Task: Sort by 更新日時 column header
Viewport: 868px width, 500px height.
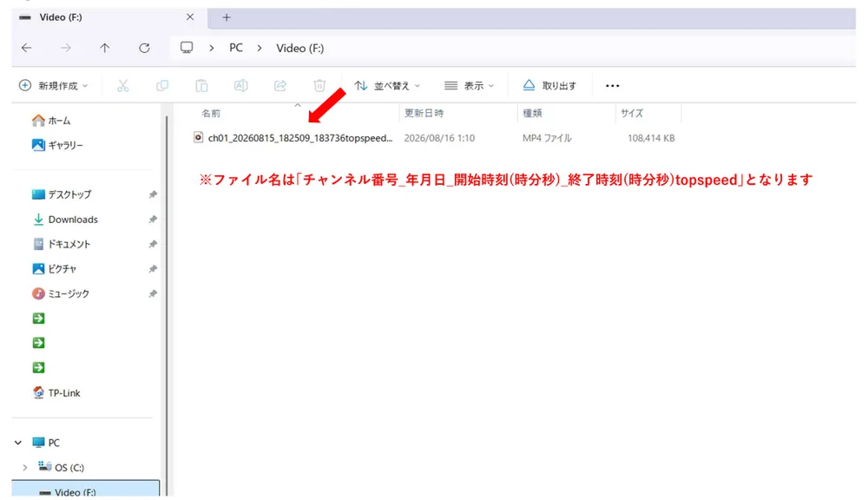Action: [x=424, y=114]
